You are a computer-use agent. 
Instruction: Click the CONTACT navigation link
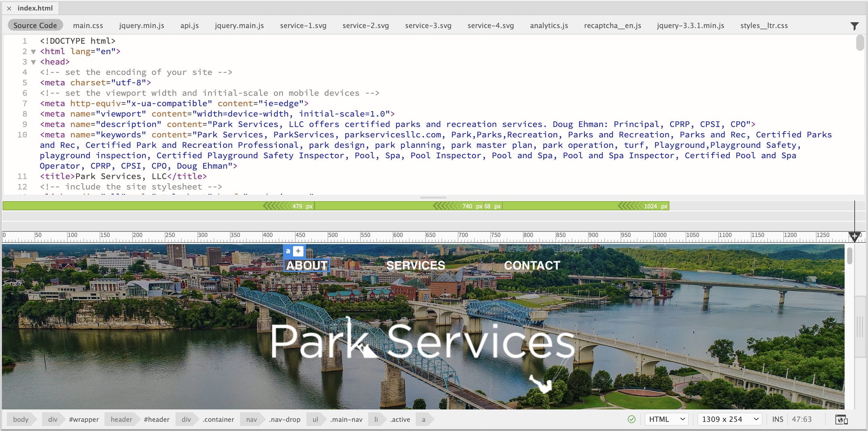[532, 265]
